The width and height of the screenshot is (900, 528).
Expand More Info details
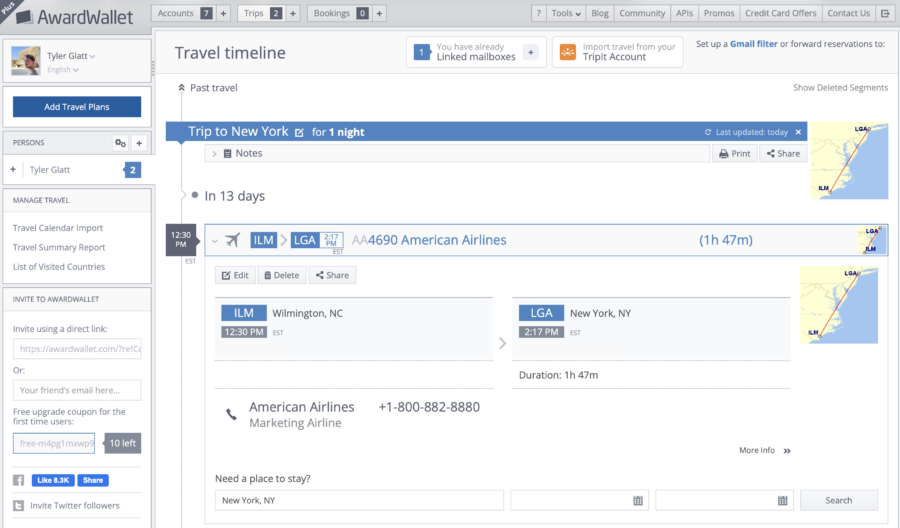(x=765, y=451)
